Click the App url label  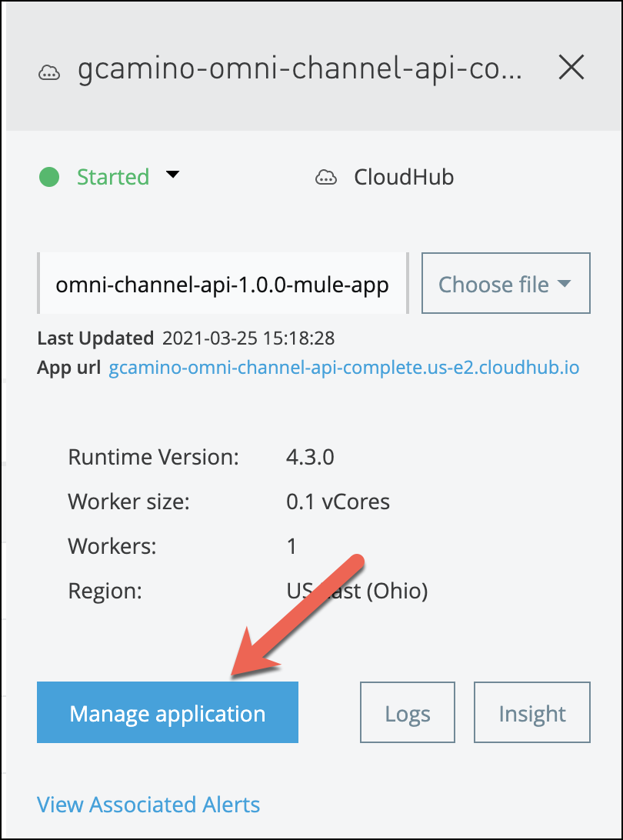68,368
